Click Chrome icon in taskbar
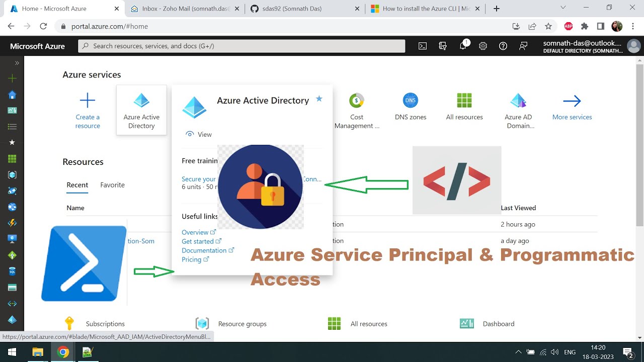Viewport: 644px width, 362px height. [x=63, y=352]
